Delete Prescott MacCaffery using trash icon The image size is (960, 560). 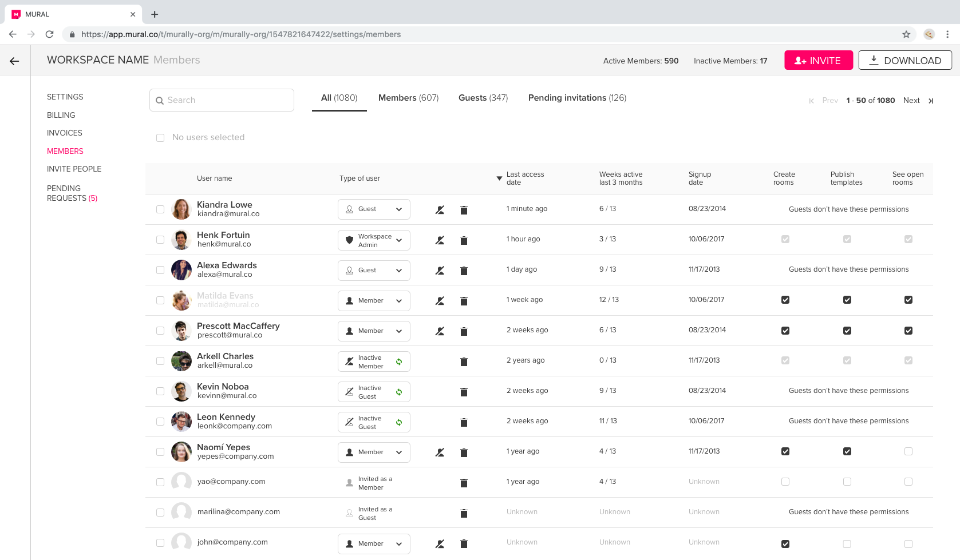464,331
